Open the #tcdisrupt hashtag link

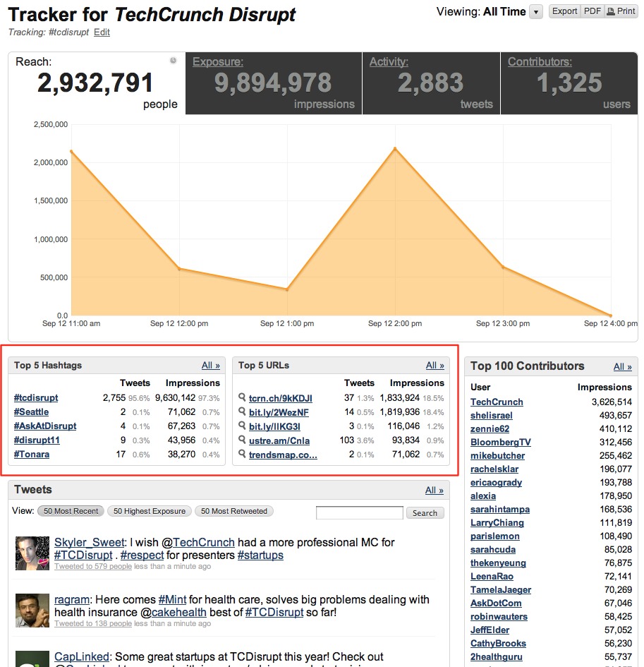tap(36, 398)
